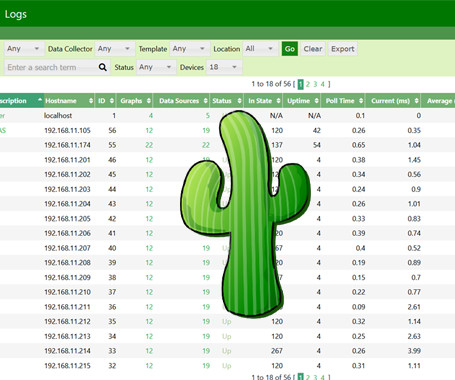The height and width of the screenshot is (380, 455).
Task: Go to page 2 in top pagination
Action: tap(308, 84)
